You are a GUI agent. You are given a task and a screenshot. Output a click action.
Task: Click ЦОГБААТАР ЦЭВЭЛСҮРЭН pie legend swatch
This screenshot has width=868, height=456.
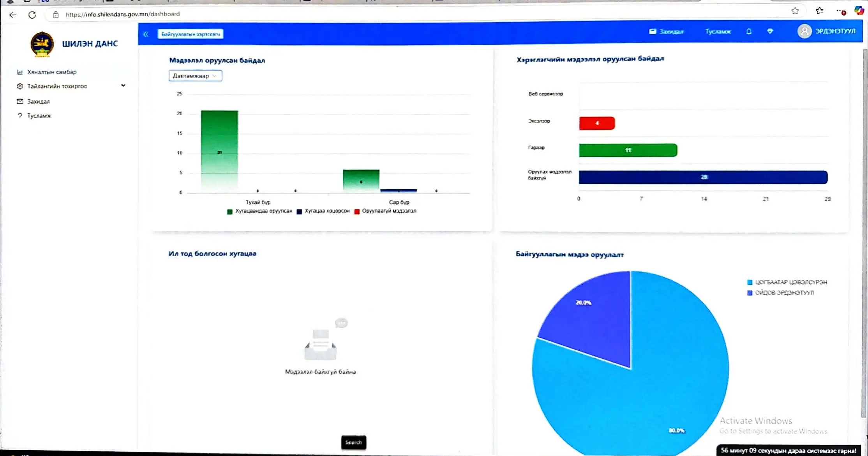click(x=750, y=282)
